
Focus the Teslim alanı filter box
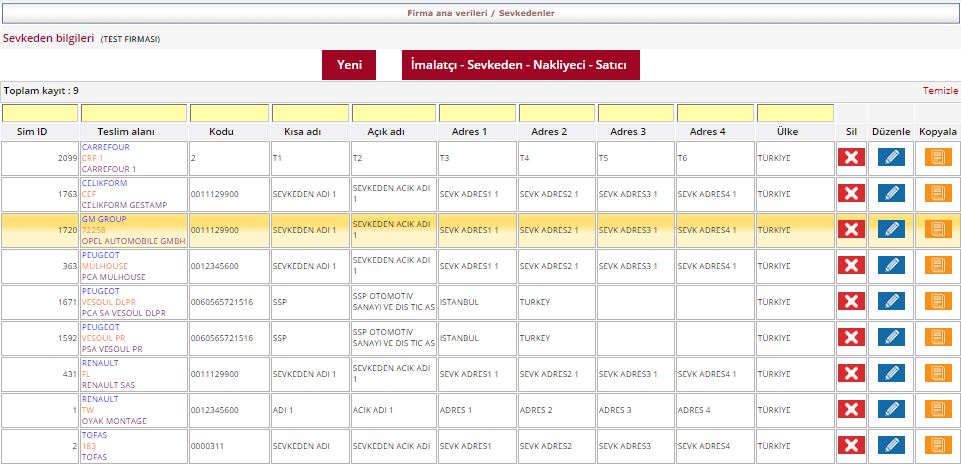pos(133,113)
